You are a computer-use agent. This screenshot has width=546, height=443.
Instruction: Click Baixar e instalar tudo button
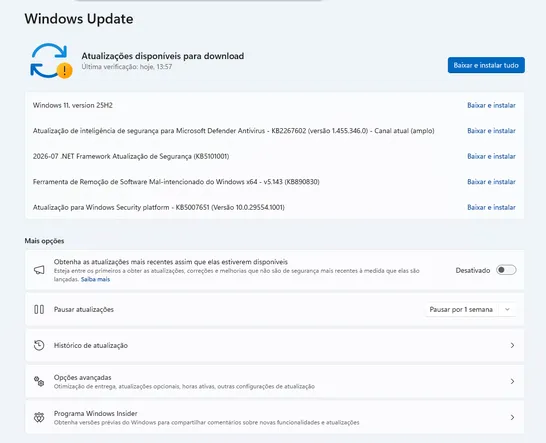pos(486,65)
